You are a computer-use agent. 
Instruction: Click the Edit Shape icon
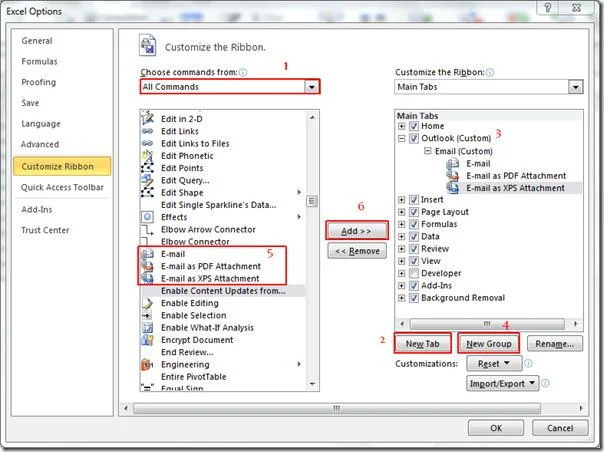[x=147, y=192]
